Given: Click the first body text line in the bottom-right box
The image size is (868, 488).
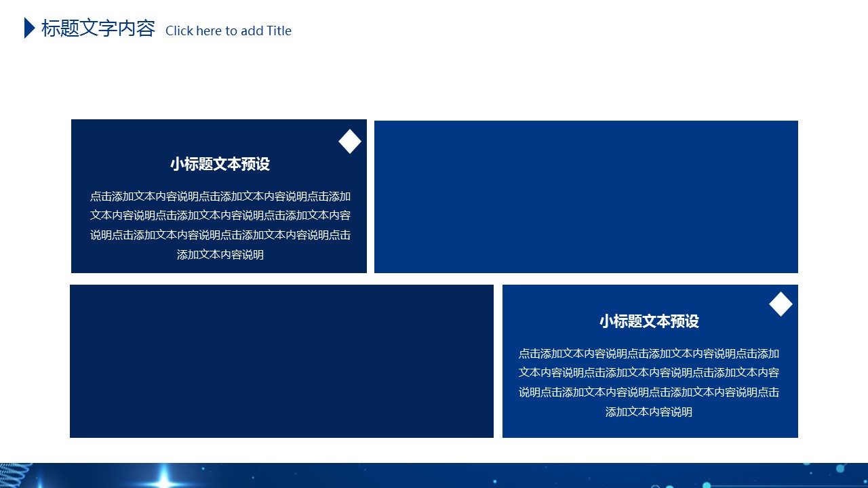Looking at the screenshot, I should pos(649,354).
